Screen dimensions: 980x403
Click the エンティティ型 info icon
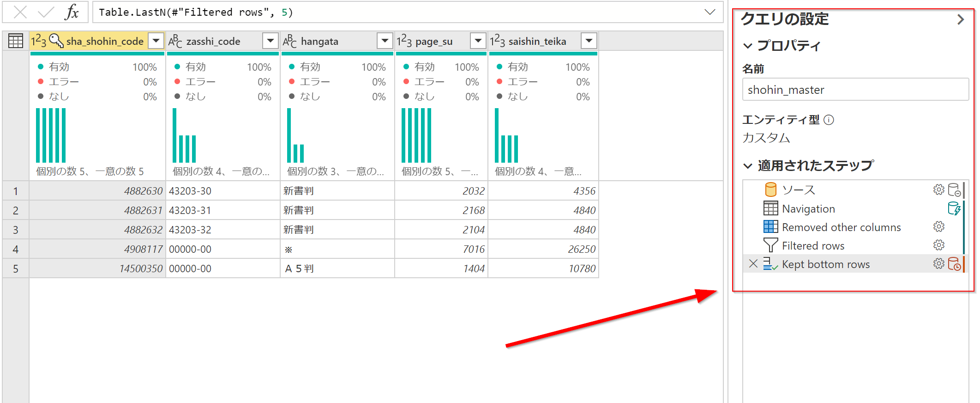pyautogui.click(x=829, y=120)
